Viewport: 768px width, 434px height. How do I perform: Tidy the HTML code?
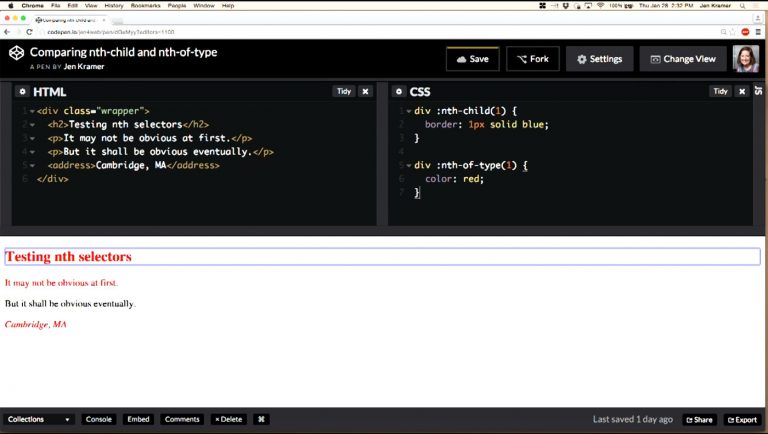click(344, 91)
